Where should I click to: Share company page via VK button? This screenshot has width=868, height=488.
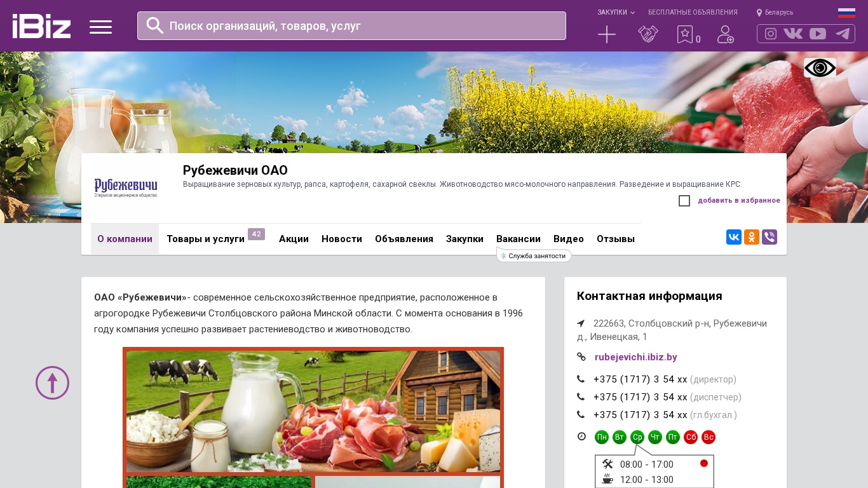click(734, 237)
